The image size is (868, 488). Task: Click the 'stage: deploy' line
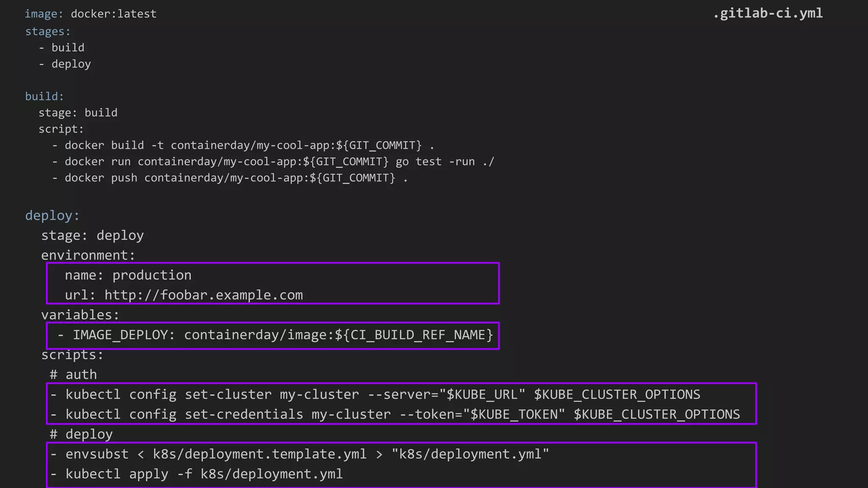92,236
